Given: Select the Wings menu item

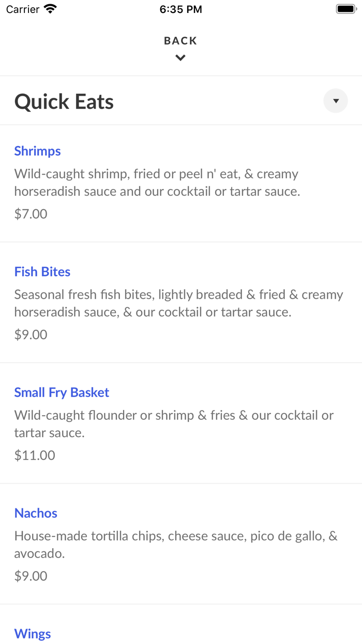Looking at the screenshot, I should coord(33,634).
